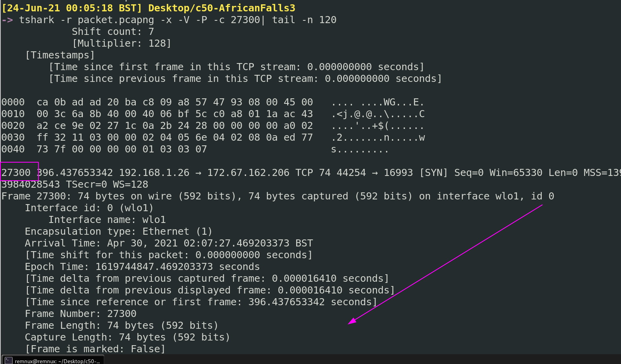Click the magenta arrowhead tip
Image resolution: width=621 pixels, height=364 pixels.
tap(350, 323)
